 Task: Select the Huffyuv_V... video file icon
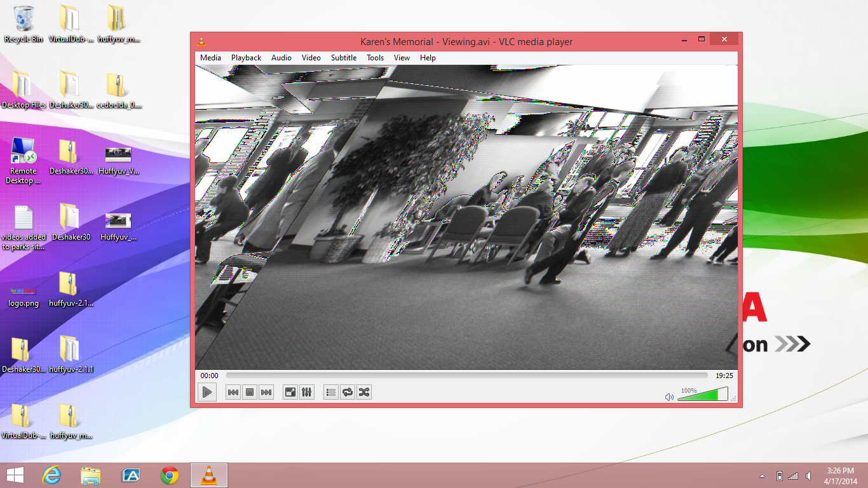119,160
